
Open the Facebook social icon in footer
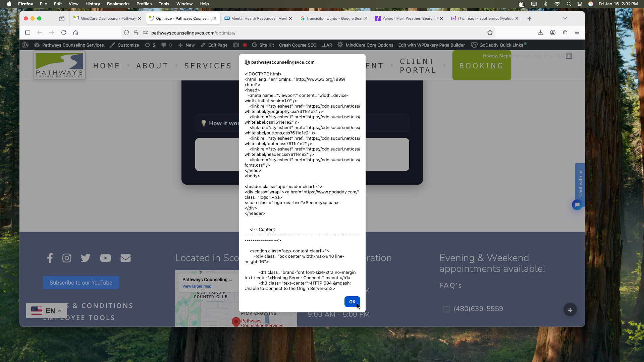[x=50, y=258]
